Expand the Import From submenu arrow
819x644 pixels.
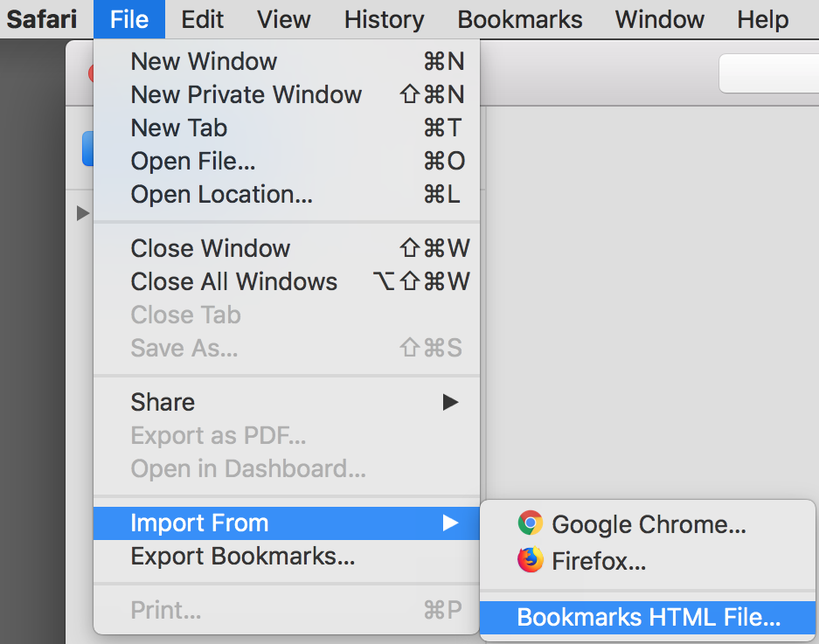(x=450, y=523)
